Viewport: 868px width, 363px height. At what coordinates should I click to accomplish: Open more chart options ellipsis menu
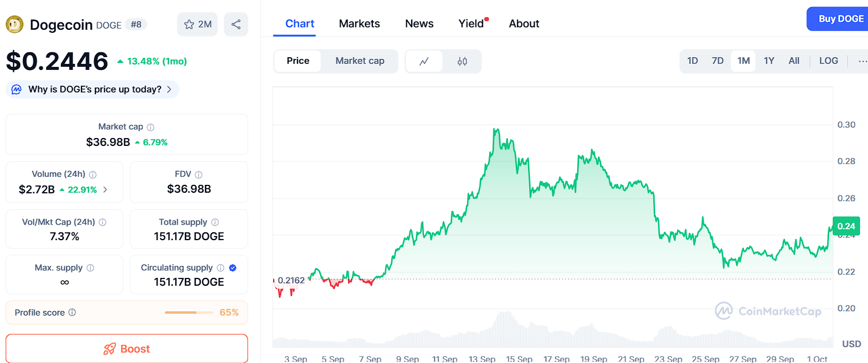point(862,61)
